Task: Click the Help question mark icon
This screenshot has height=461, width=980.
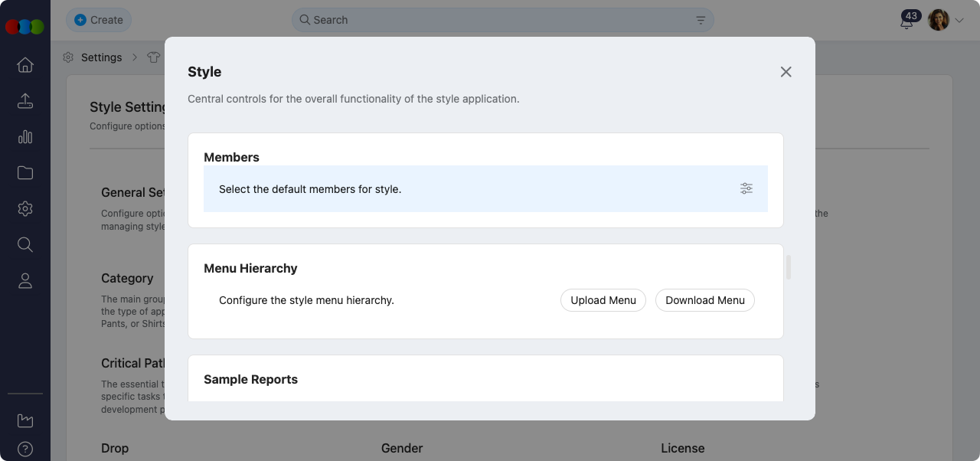Action: (25, 449)
